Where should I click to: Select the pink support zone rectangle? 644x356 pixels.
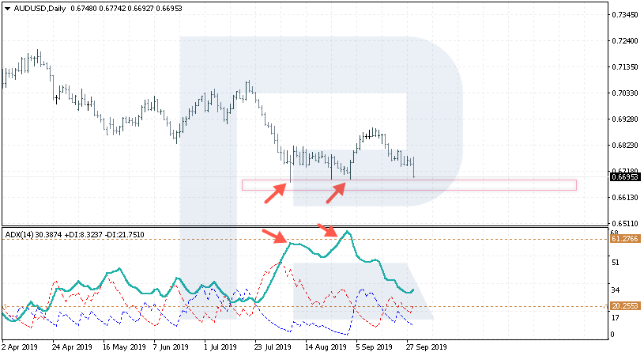point(409,185)
